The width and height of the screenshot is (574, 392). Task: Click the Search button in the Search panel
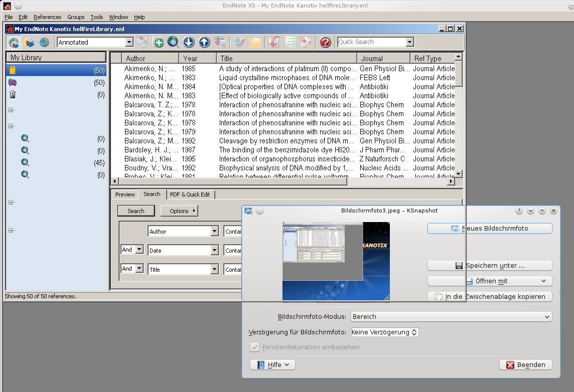click(136, 211)
